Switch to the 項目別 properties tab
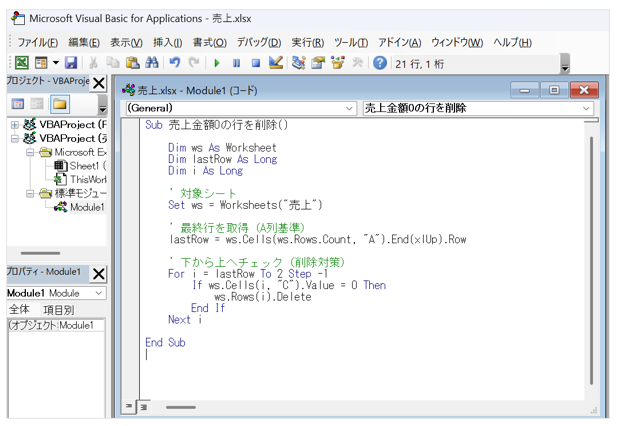This screenshot has width=618, height=426. click(59, 310)
